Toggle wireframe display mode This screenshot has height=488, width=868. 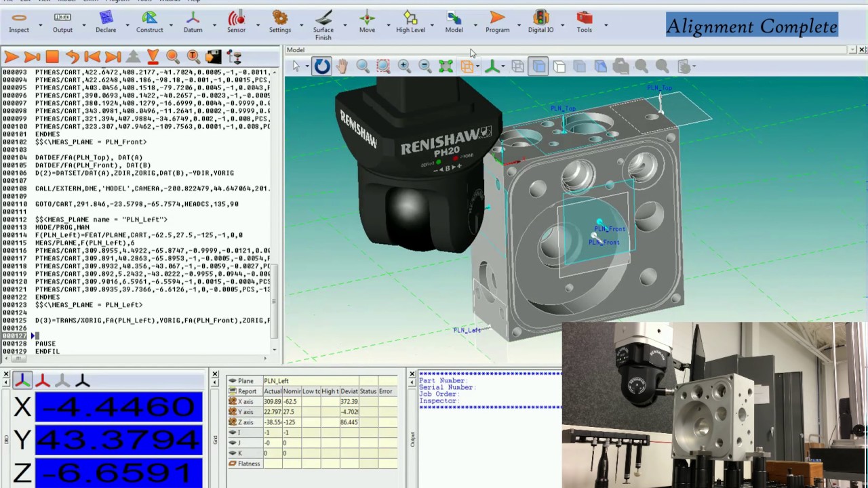pos(517,66)
